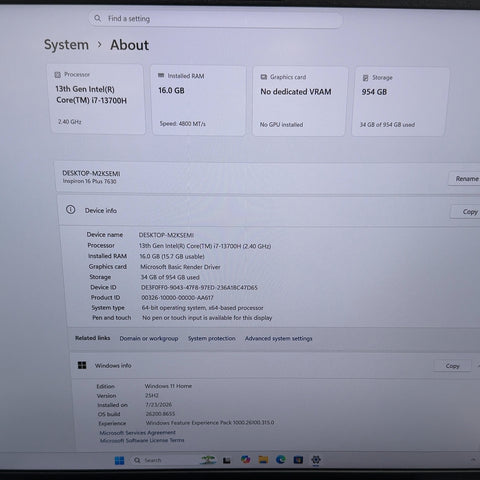Open the Domain or workgroup link
The image size is (480, 480).
149,339
